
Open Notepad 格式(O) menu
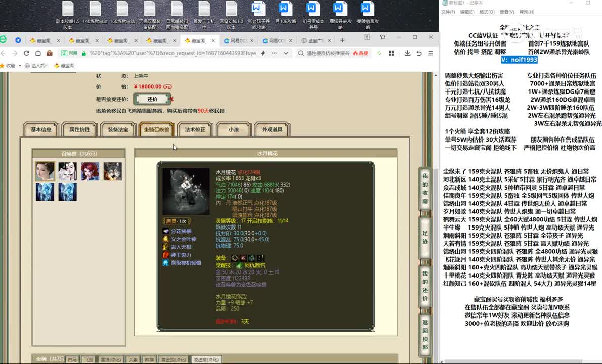[487, 12]
